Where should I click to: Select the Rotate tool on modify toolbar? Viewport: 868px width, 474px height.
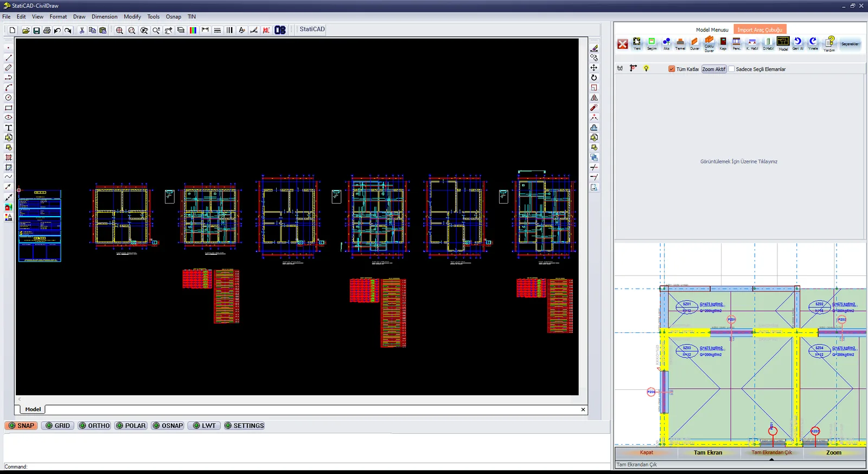(x=594, y=78)
